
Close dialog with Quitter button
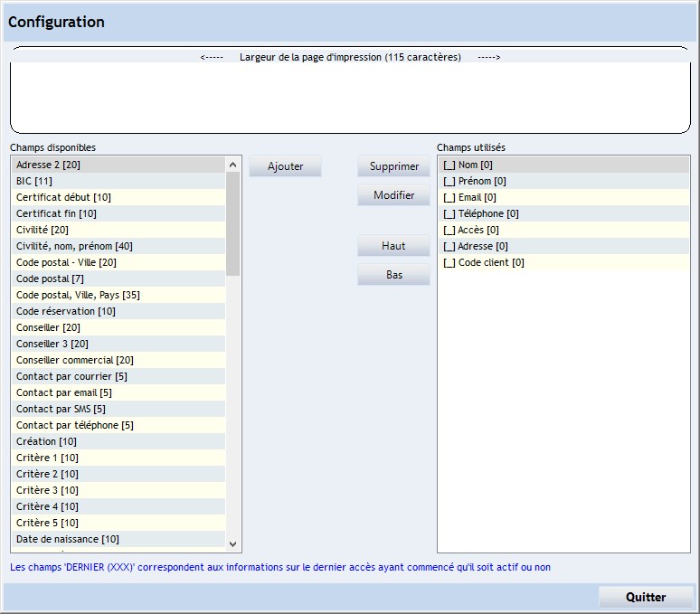pos(645,597)
